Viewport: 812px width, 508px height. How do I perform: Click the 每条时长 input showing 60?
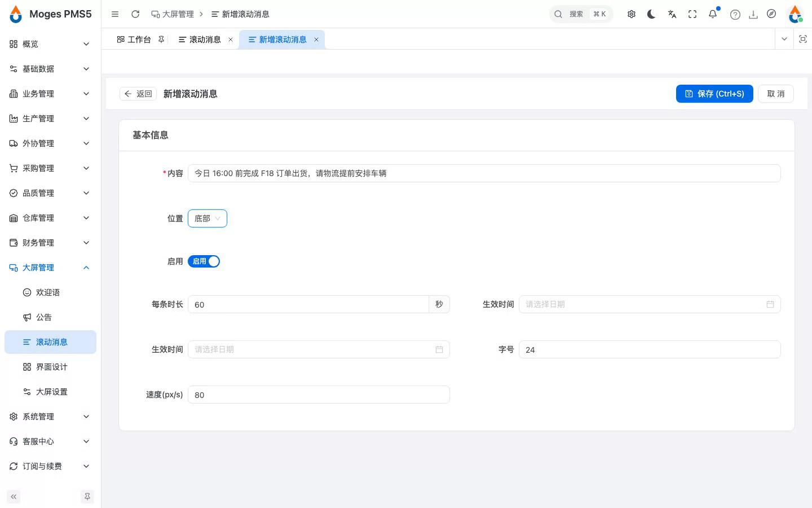point(308,304)
